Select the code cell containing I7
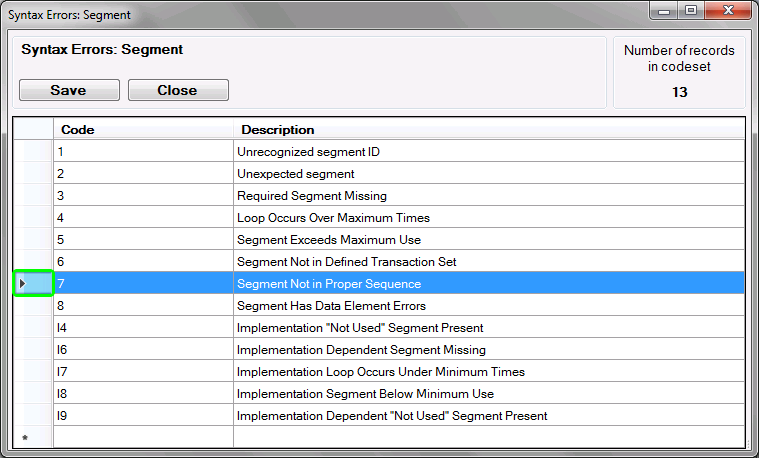This screenshot has height=458, width=759. [143, 372]
